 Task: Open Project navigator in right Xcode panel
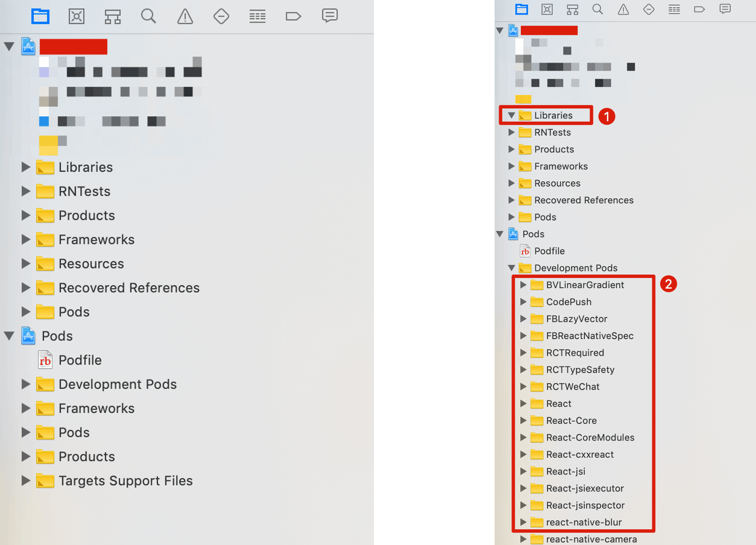pyautogui.click(x=521, y=9)
